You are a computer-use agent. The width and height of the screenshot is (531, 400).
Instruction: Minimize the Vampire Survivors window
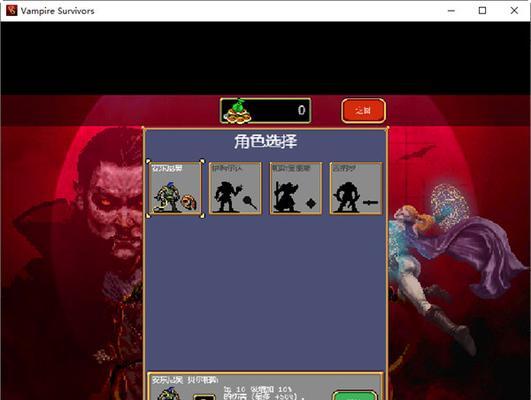point(451,10)
